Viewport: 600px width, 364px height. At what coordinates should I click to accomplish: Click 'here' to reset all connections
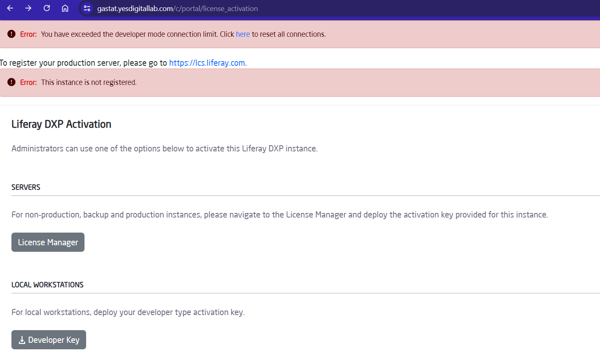243,34
